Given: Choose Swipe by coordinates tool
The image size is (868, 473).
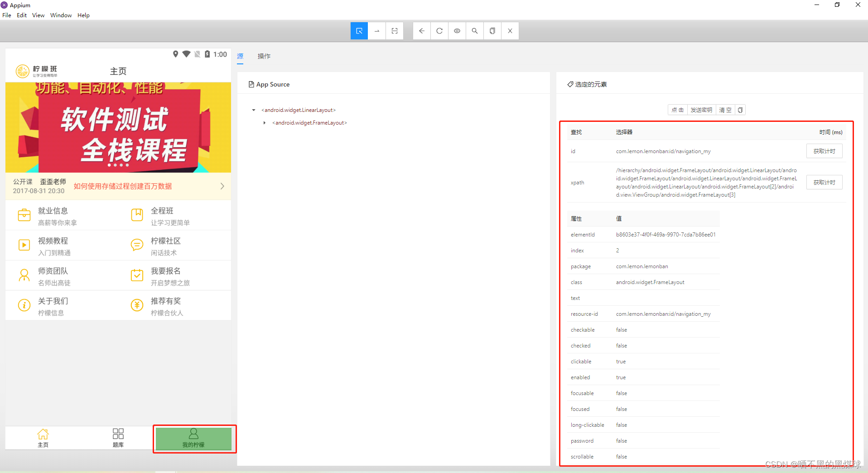Looking at the screenshot, I should tap(377, 31).
